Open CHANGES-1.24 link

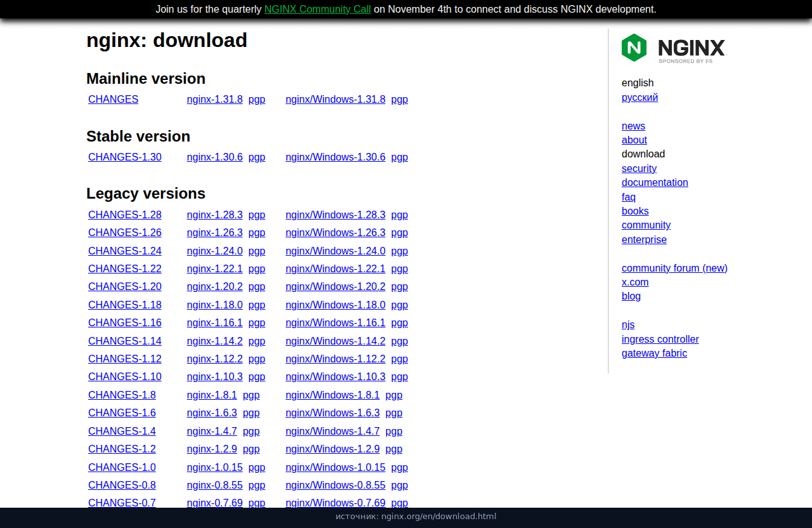tap(125, 251)
